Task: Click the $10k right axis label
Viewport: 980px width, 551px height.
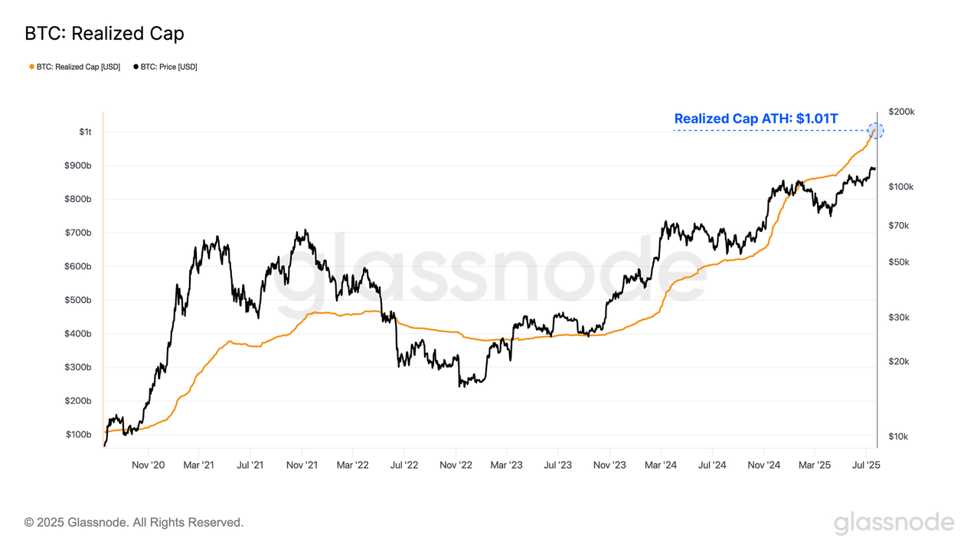Action: pos(899,436)
